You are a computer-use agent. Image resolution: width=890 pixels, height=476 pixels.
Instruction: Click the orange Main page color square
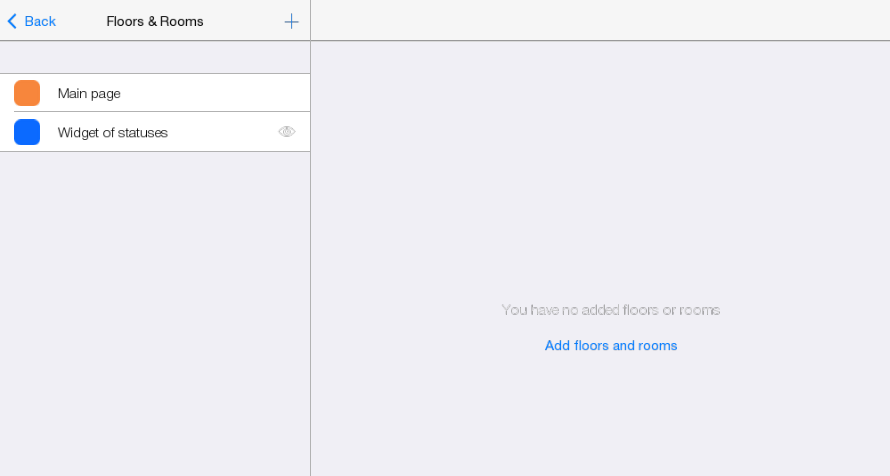[27, 93]
